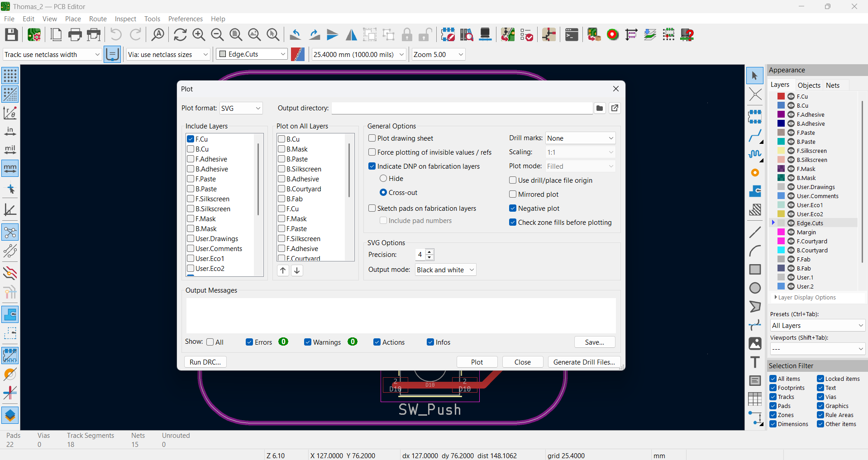This screenshot has height=460, width=868.
Task: Click the Undo arrow icon
Action: click(x=116, y=35)
